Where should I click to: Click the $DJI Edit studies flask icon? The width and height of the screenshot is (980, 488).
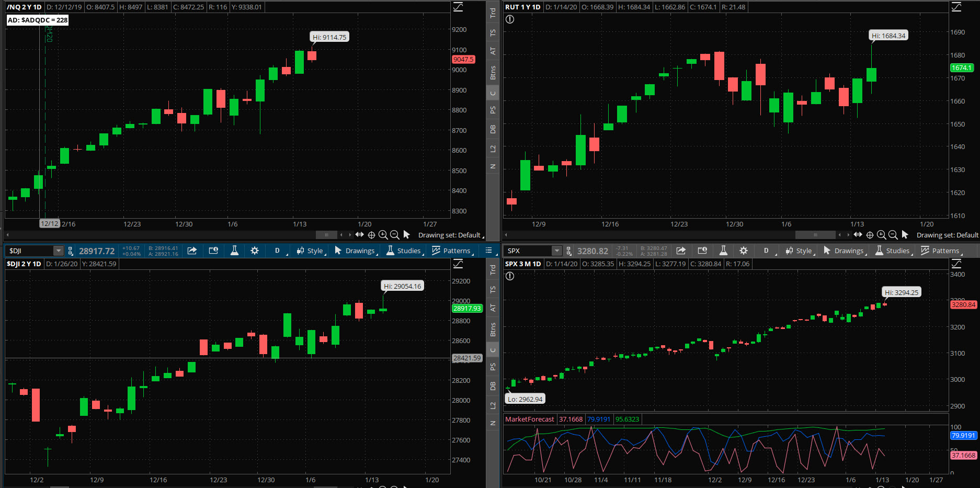click(x=234, y=251)
